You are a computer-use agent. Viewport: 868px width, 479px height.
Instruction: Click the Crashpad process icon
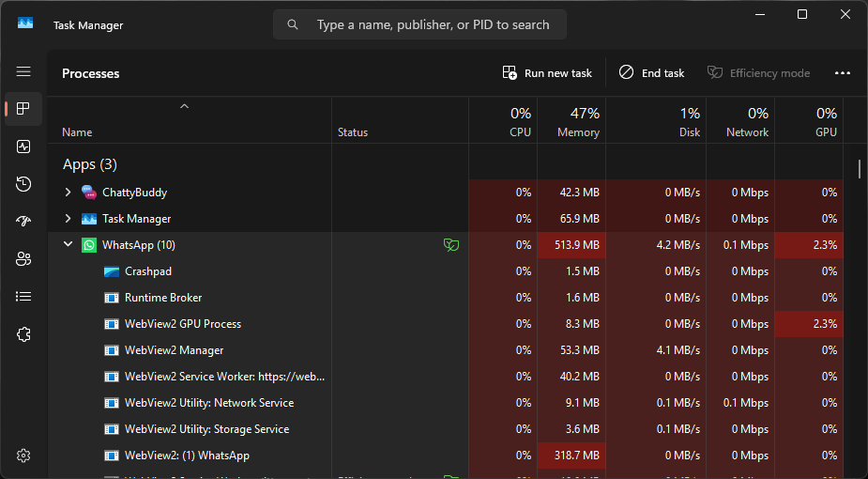coord(112,271)
